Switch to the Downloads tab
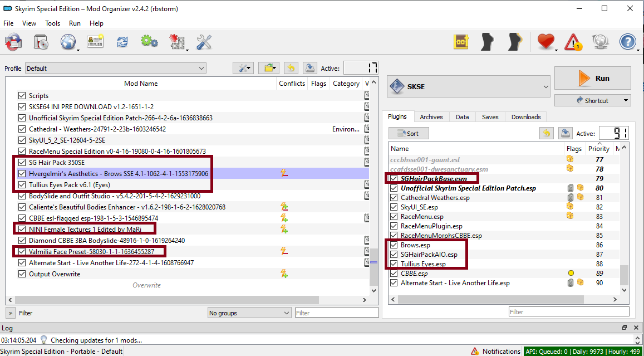Viewport: 644px width, 356px height. point(526,117)
